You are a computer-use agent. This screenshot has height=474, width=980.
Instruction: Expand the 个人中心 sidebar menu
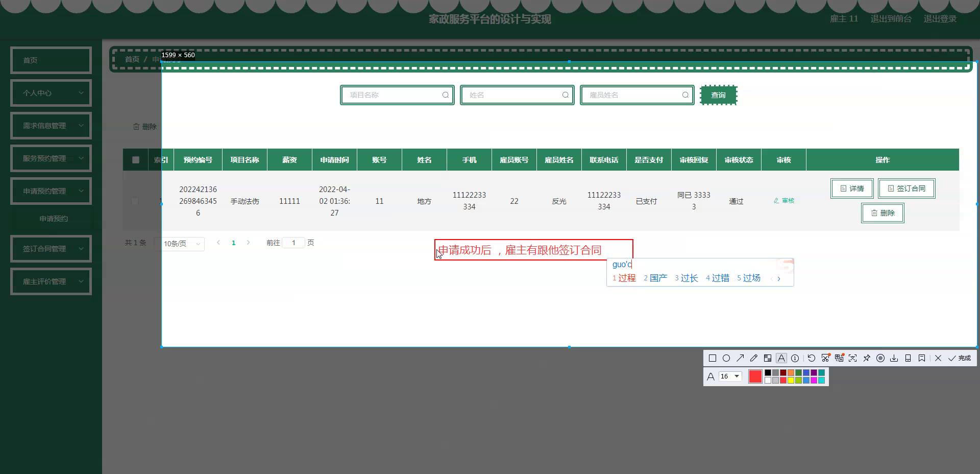click(x=51, y=93)
